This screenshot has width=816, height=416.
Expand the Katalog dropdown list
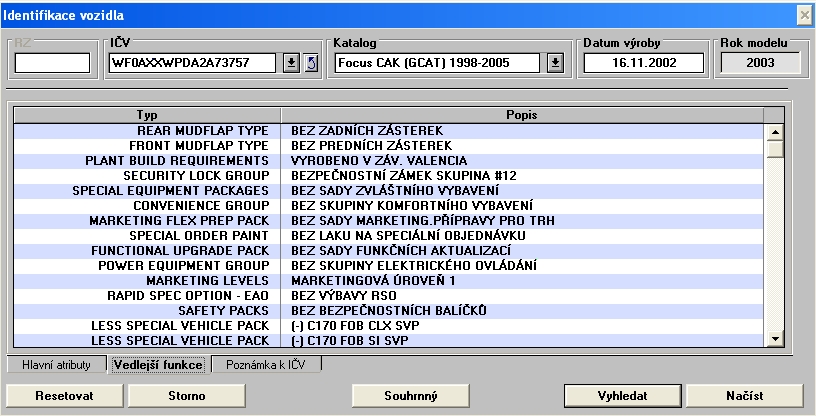556,64
